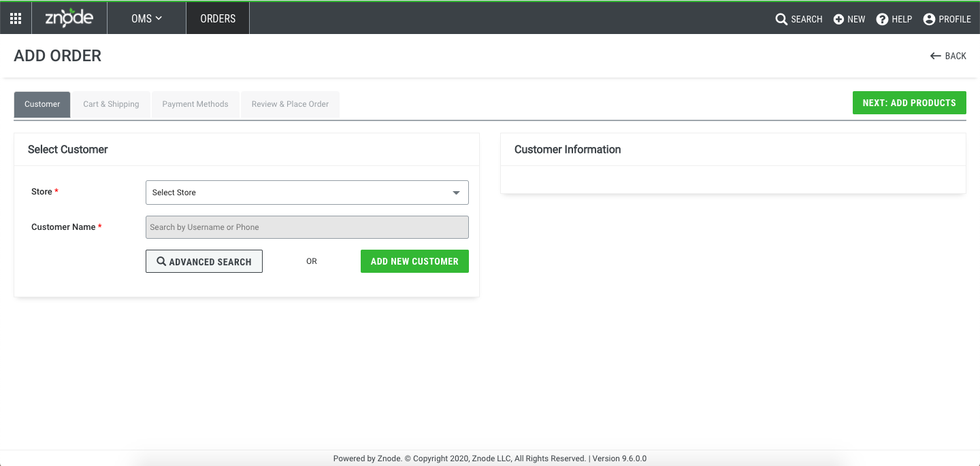Click the Add New Customer button
The width and height of the screenshot is (980, 466).
(414, 261)
